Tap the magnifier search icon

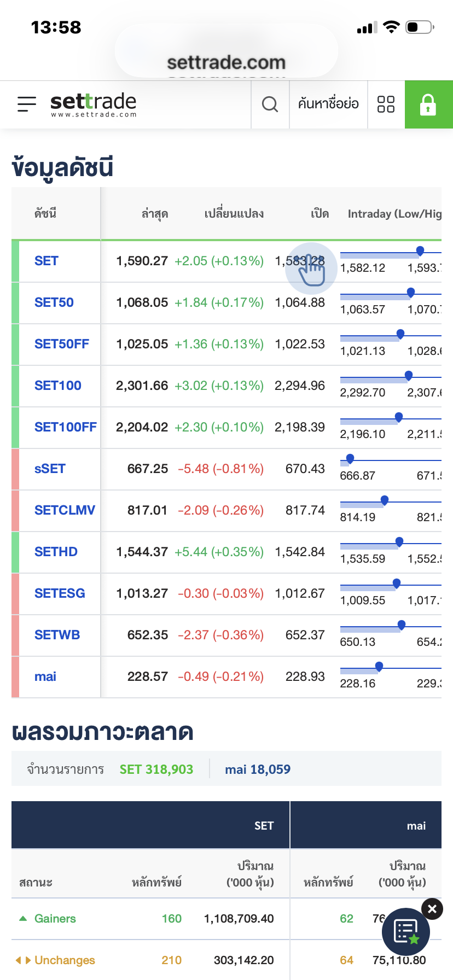(x=270, y=104)
